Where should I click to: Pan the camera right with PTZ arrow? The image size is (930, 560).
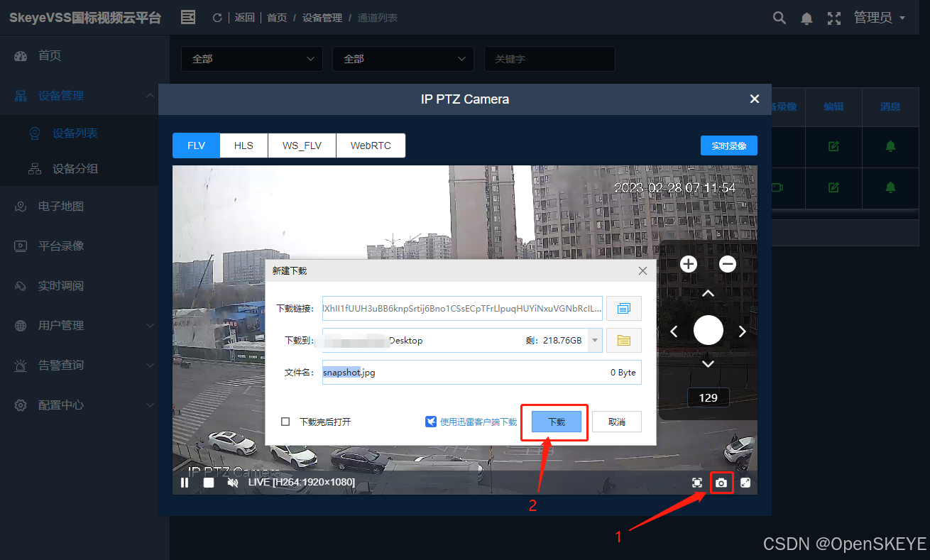click(742, 331)
